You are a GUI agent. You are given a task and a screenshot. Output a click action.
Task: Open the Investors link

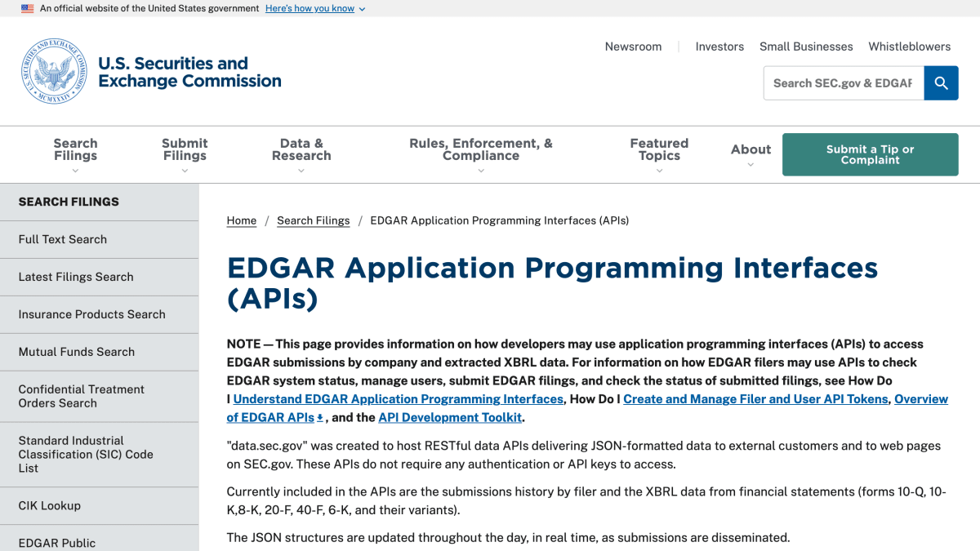[x=719, y=47]
